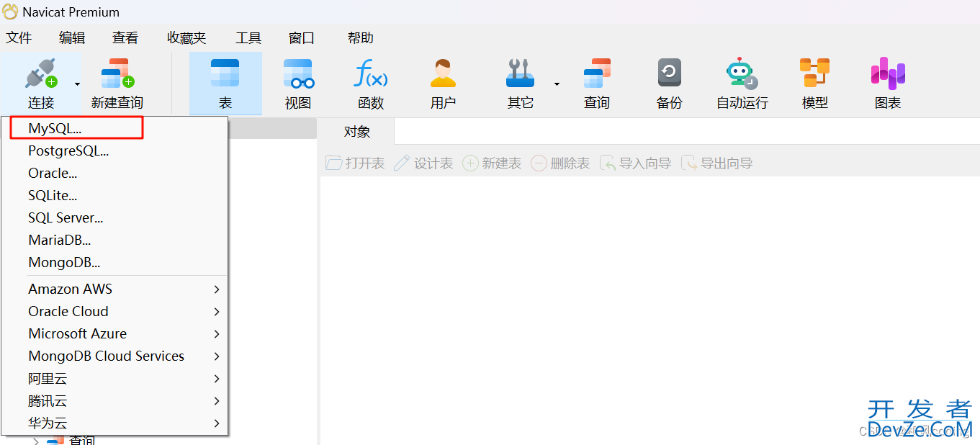Open the User toolbar icon

[443, 74]
